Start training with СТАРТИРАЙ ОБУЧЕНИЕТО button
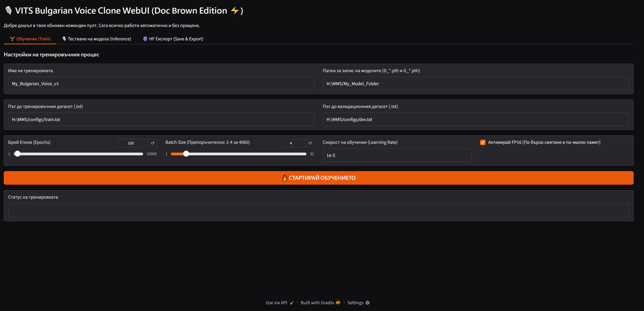This screenshot has width=644, height=311. 319,178
